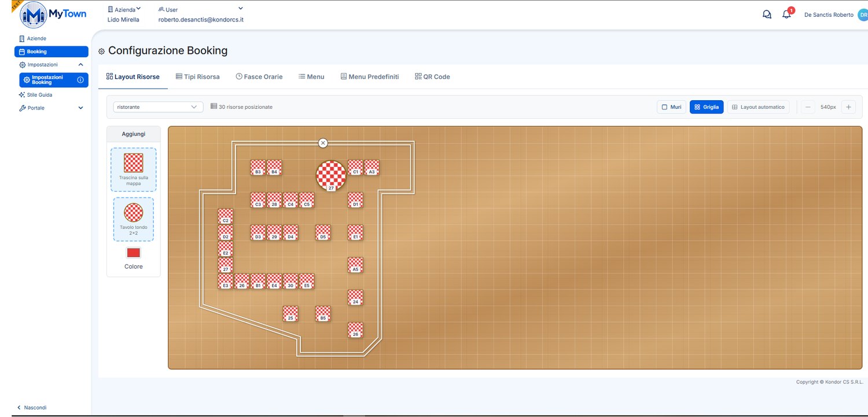
Task: Open the ristorante room dropdown
Action: [158, 107]
